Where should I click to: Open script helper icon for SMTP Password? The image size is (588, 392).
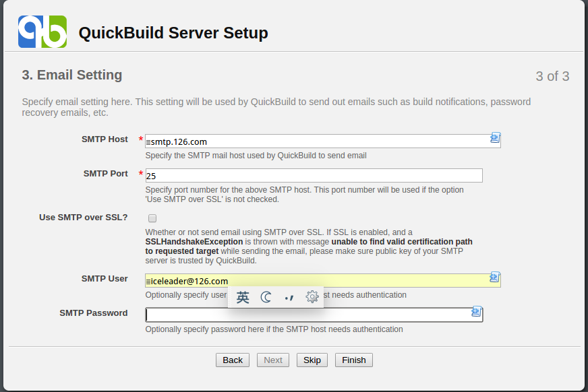[x=477, y=311]
